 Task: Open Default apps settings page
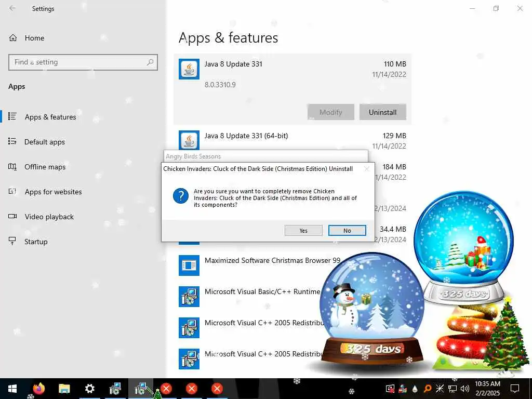[x=45, y=142]
